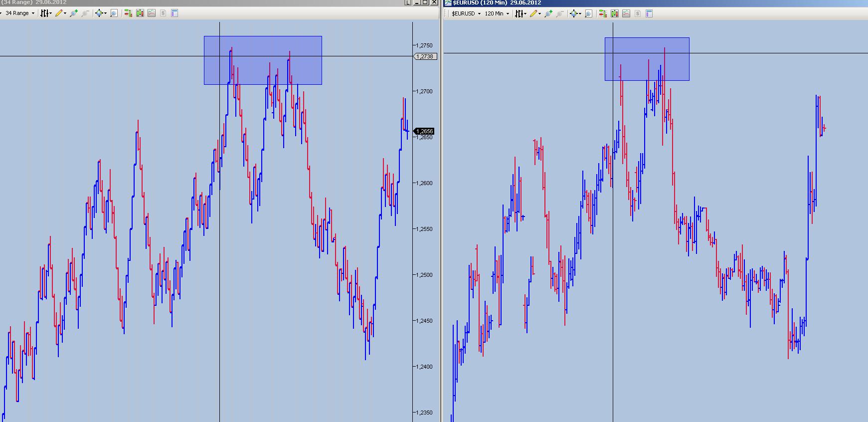
Task: Click greyed zoom-out magnifier in 120 Min window
Action: click(560, 13)
